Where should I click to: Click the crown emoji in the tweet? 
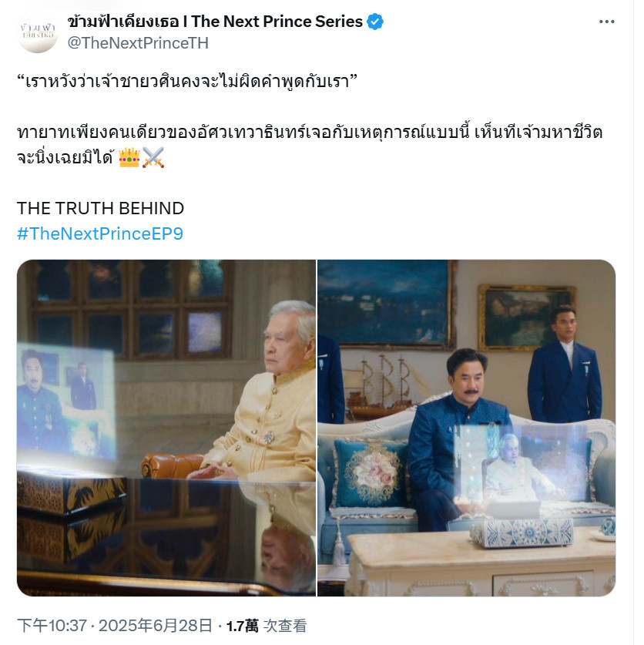pos(129,157)
